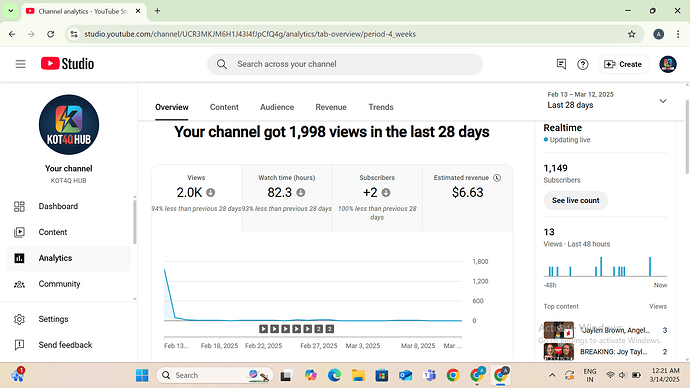
Task: Click the clock icon beside Estimated revenue
Action: coord(497,178)
